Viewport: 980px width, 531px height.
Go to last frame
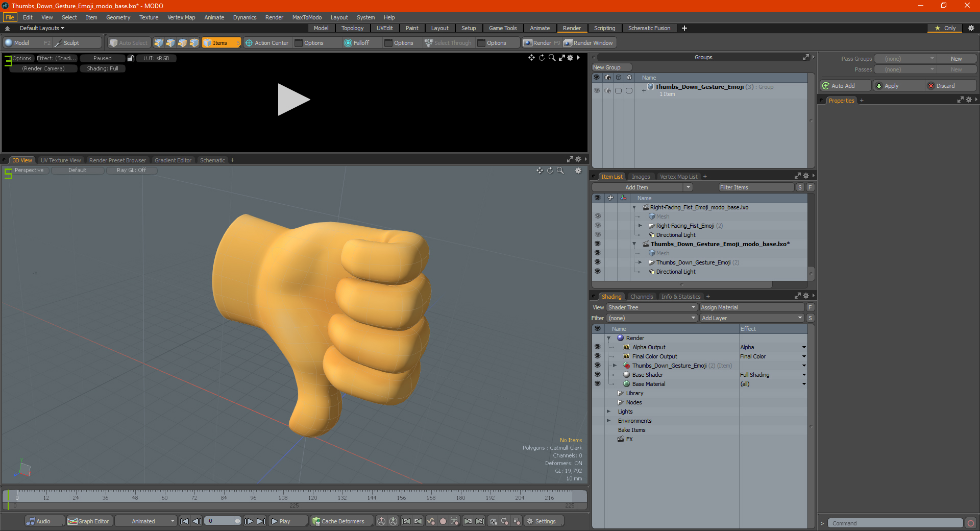(261, 521)
